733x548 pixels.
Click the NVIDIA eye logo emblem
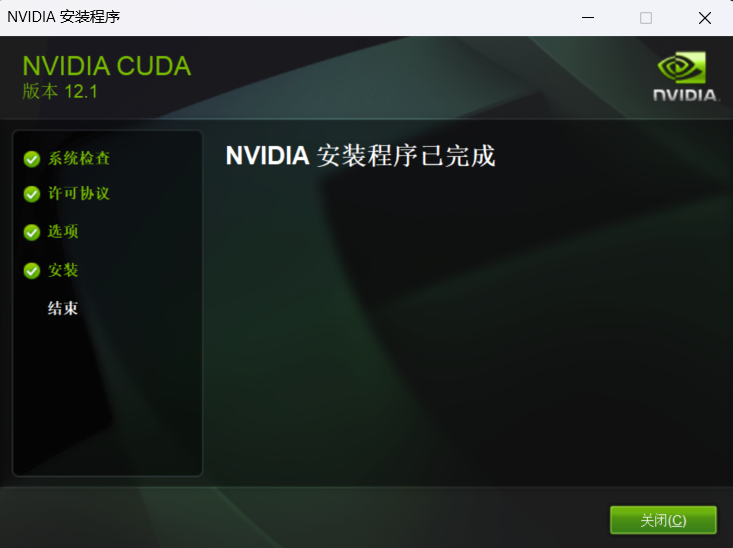pyautogui.click(x=682, y=67)
